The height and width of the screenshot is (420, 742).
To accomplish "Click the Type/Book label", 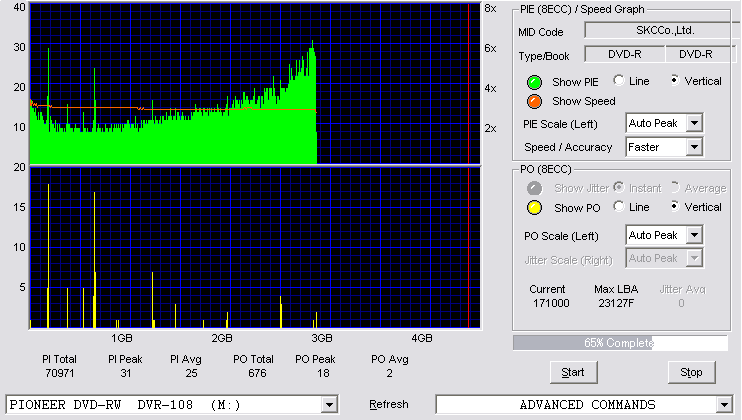I will coord(544,56).
